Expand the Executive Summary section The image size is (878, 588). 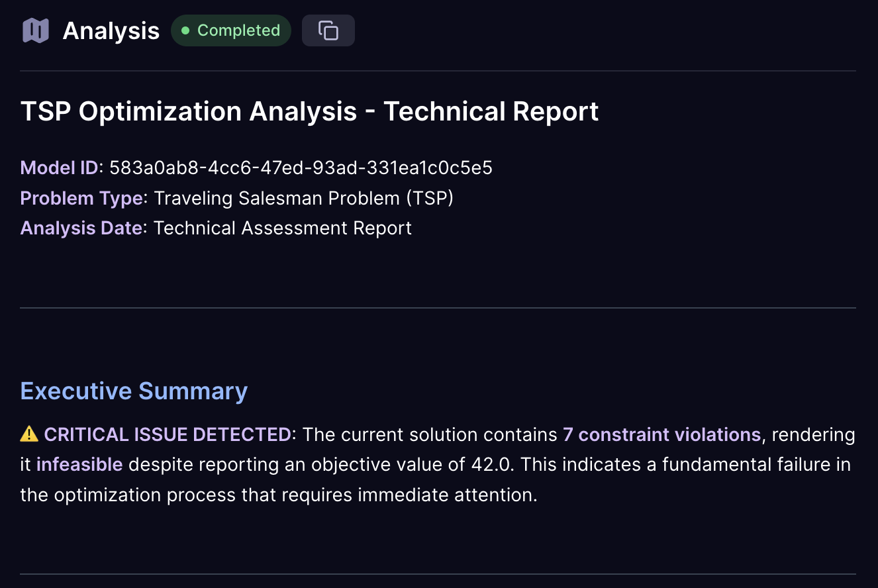[x=134, y=391]
